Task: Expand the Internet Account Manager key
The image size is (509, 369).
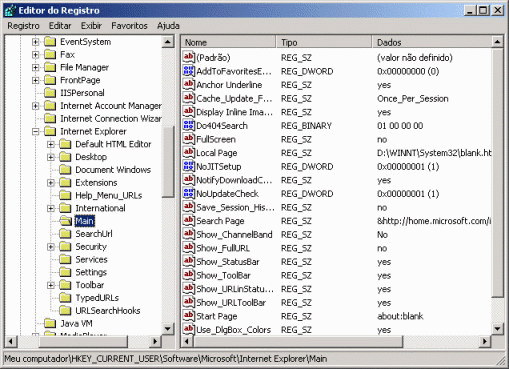Action: point(35,106)
